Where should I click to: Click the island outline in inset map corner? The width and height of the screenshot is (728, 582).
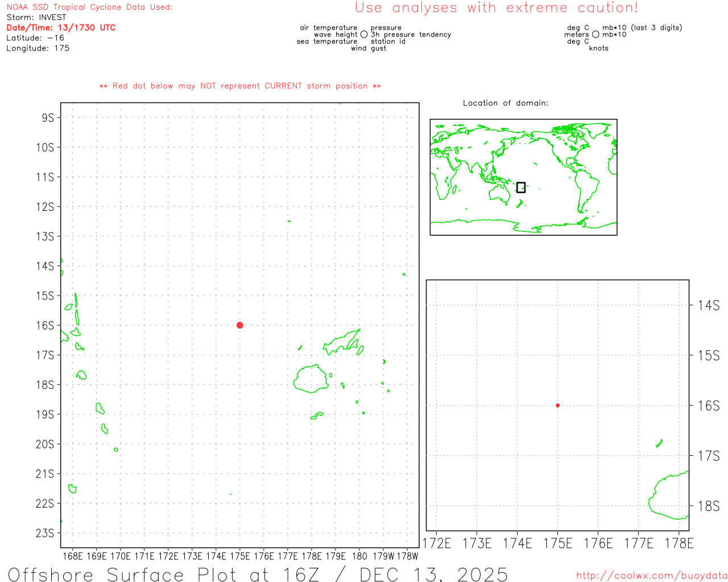click(x=669, y=495)
